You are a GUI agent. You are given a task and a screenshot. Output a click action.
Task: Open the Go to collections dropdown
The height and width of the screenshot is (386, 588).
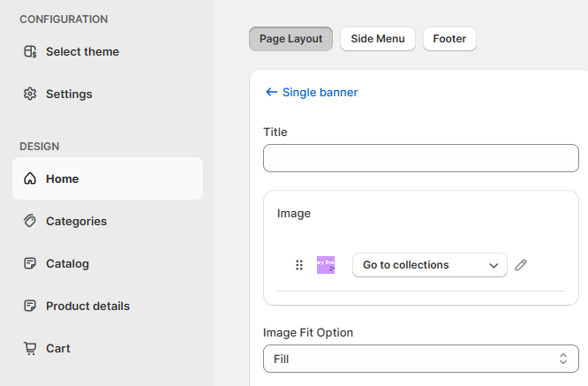click(430, 265)
